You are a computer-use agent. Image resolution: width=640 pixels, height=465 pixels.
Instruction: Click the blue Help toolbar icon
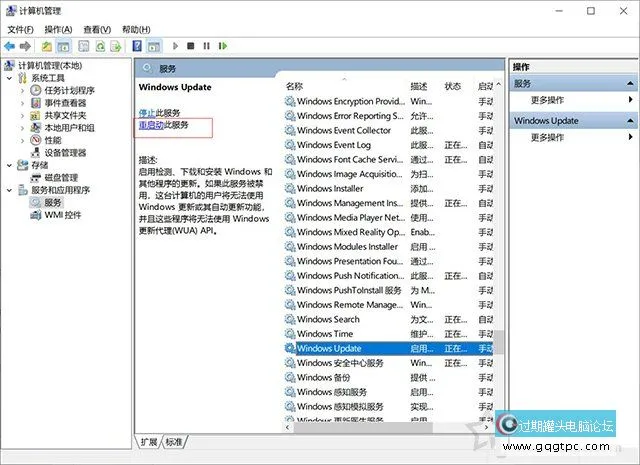coord(137,46)
